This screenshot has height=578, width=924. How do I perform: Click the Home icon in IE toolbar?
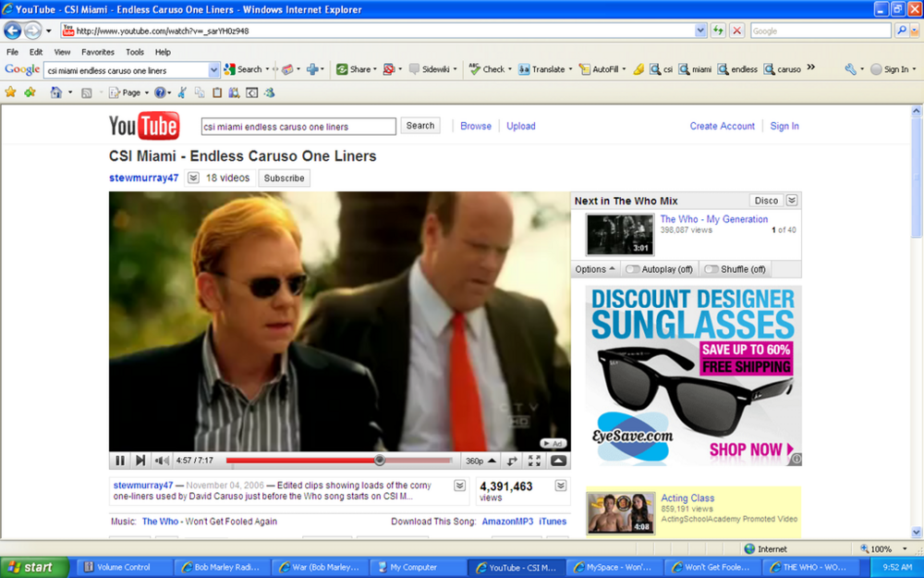(56, 92)
